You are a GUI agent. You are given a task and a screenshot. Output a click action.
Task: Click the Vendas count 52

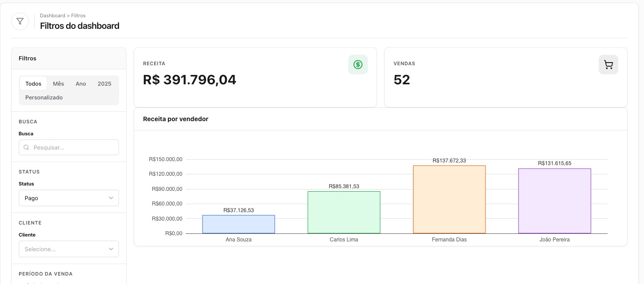coord(402,80)
